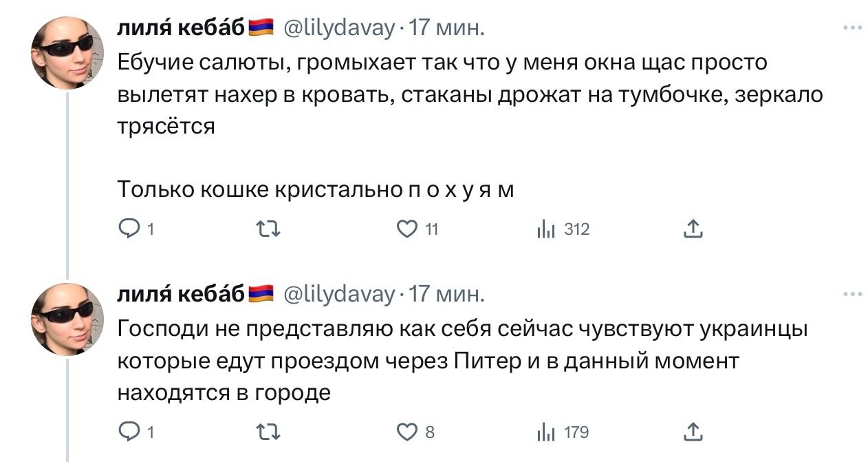This screenshot has height=462, width=868.
Task: Open profile picture on second tweet
Action: pyautogui.click(x=67, y=319)
